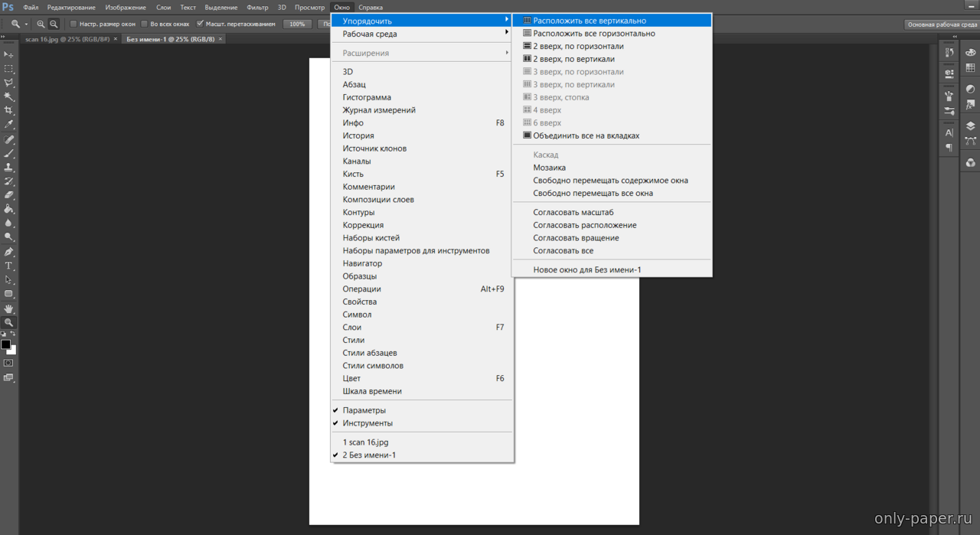Screen dimensions: 980x535
Task: Switch to 'scan 16.jpg' document tab
Action: (x=67, y=38)
